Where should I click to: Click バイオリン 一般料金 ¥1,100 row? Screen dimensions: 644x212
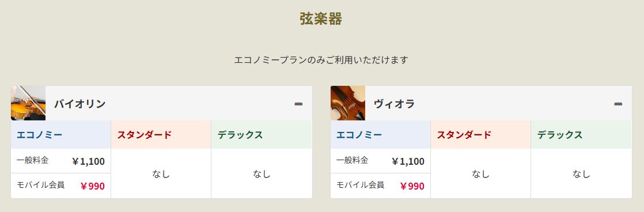point(61,161)
